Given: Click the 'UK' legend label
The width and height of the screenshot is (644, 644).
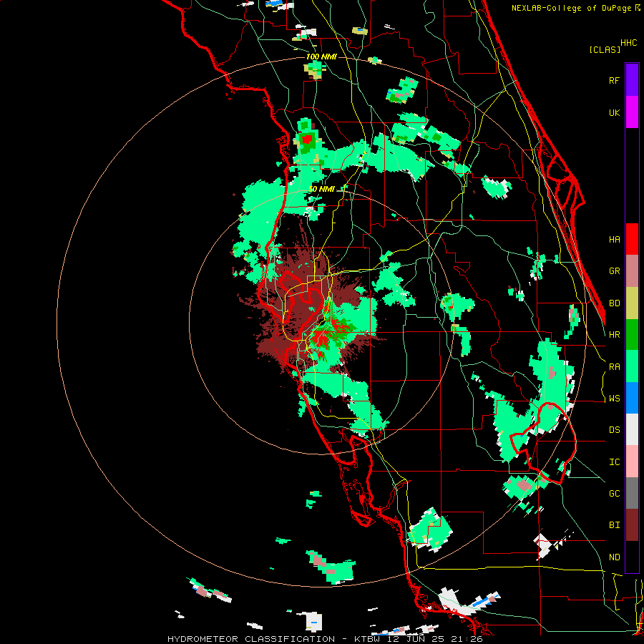Looking at the screenshot, I should pos(614,112).
